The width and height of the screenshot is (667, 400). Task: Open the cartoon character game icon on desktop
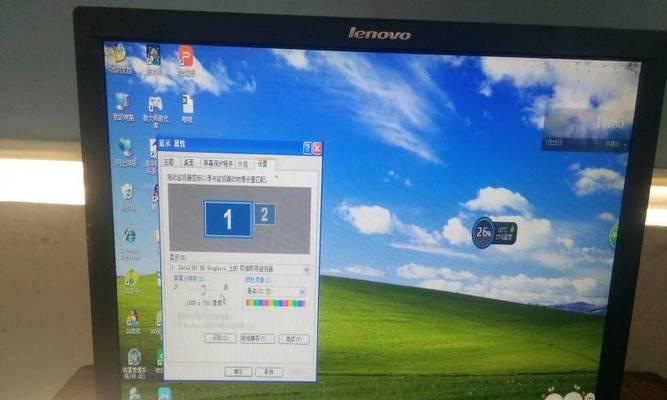133,322
